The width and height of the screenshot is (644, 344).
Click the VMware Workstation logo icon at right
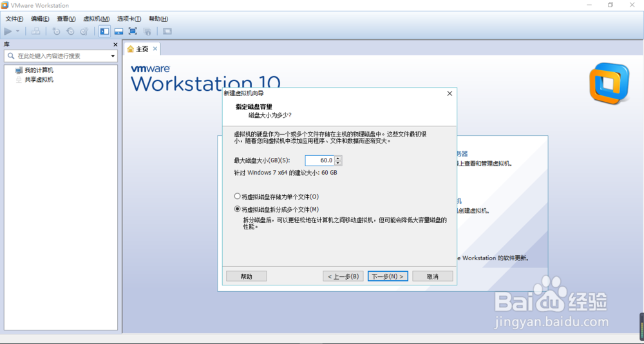(609, 84)
